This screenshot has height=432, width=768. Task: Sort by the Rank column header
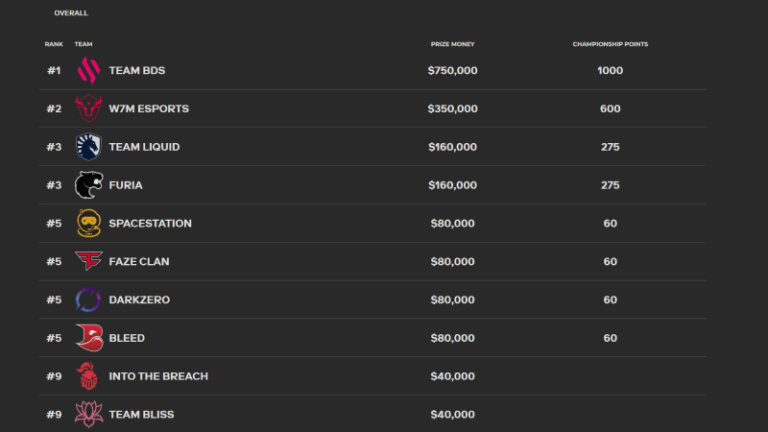point(54,44)
